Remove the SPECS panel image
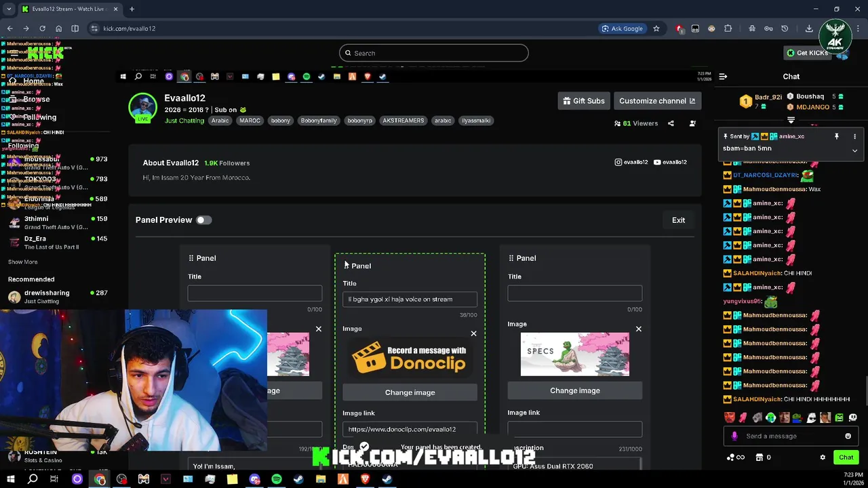This screenshot has height=488, width=868. [x=638, y=329]
